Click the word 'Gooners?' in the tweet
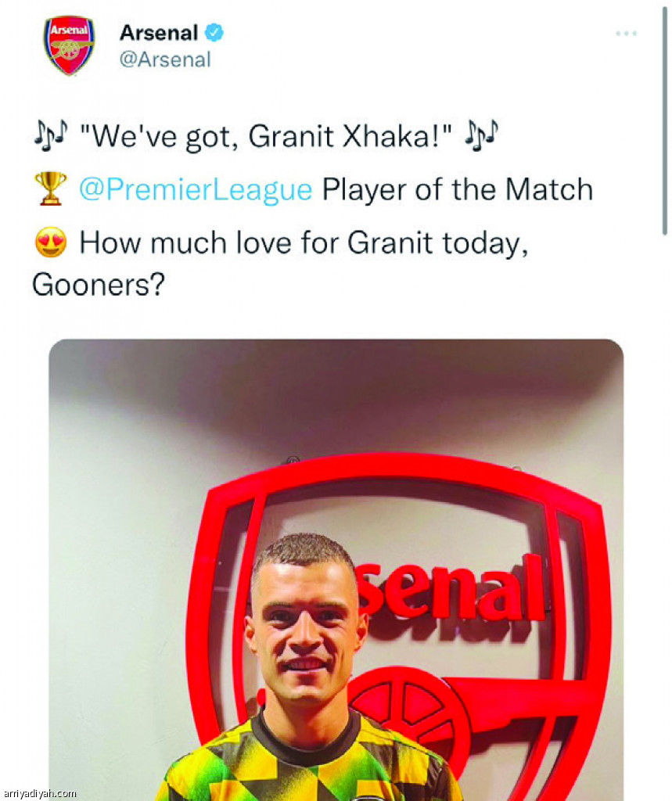The height and width of the screenshot is (801, 672). tap(98, 285)
